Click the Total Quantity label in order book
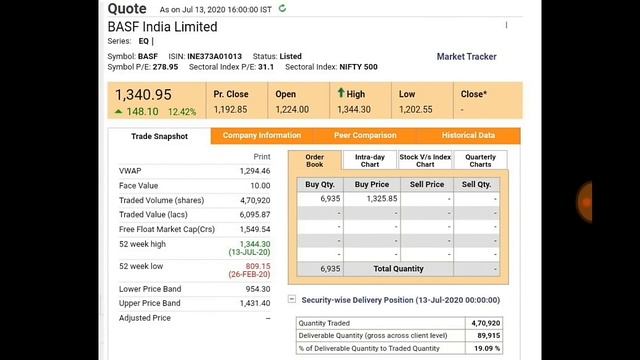Image resolution: width=640 pixels, height=360 pixels. pyautogui.click(x=398, y=269)
